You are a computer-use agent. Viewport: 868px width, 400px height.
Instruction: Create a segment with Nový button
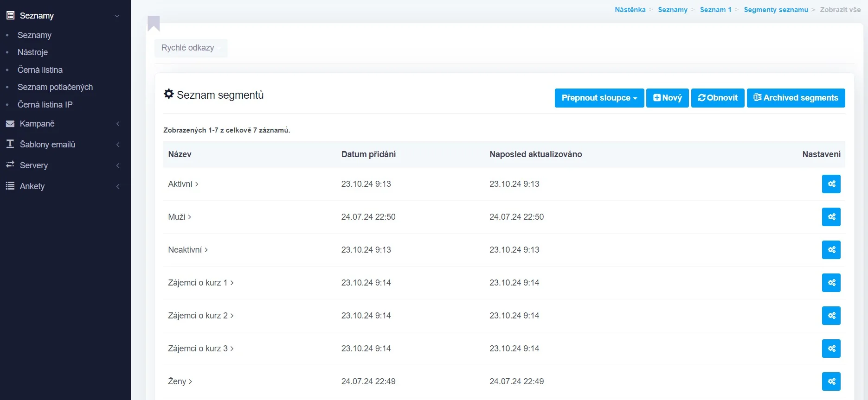(x=667, y=98)
